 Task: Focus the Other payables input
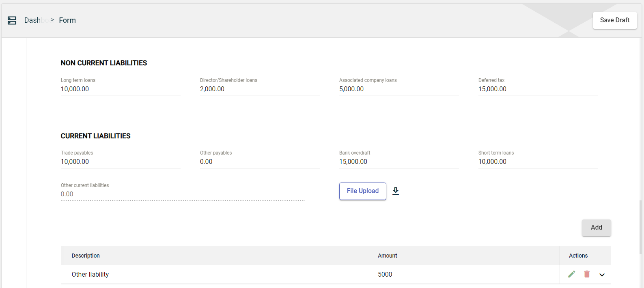pos(259,162)
